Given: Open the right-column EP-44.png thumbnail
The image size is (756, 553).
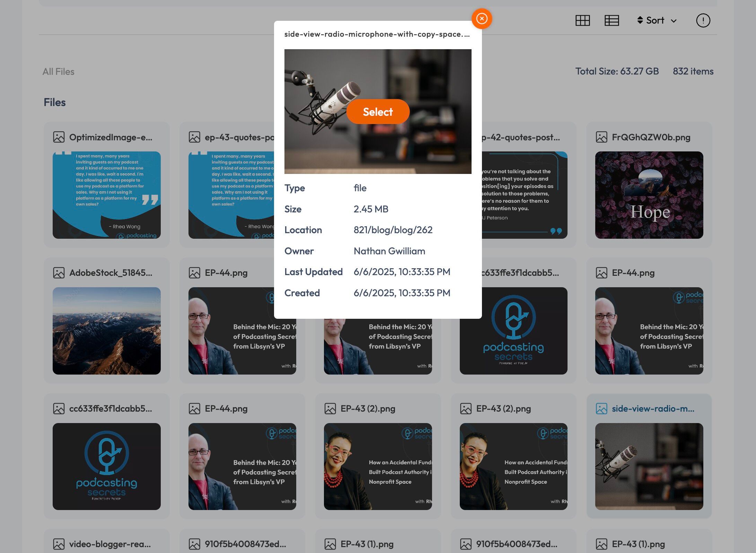Looking at the screenshot, I should (x=649, y=331).
